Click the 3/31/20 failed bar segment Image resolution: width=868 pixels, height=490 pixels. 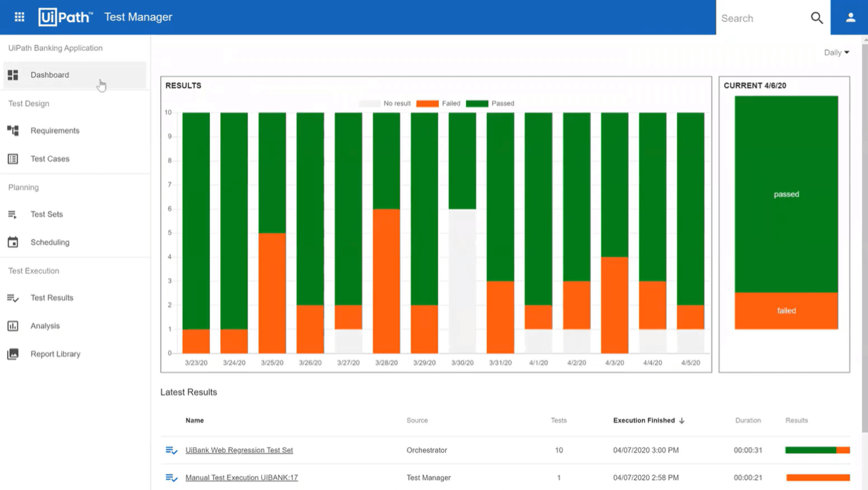tap(500, 317)
